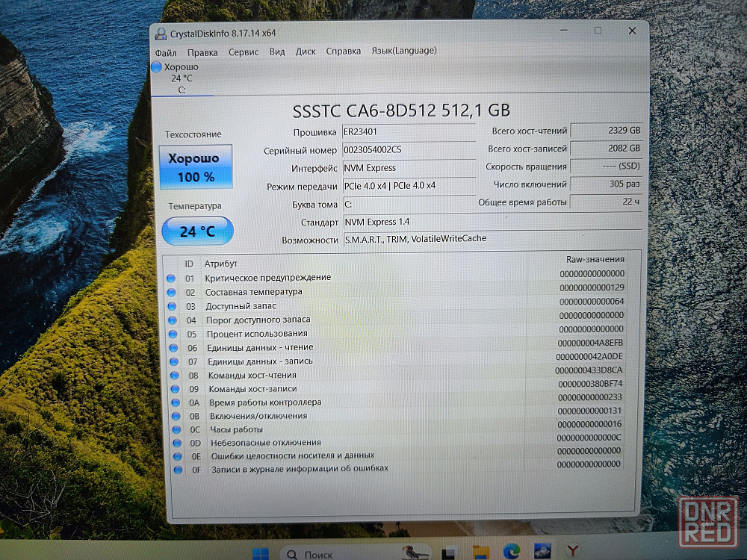747x560 pixels.
Task: Click the status dot for attribute 01
Action: pos(171,278)
